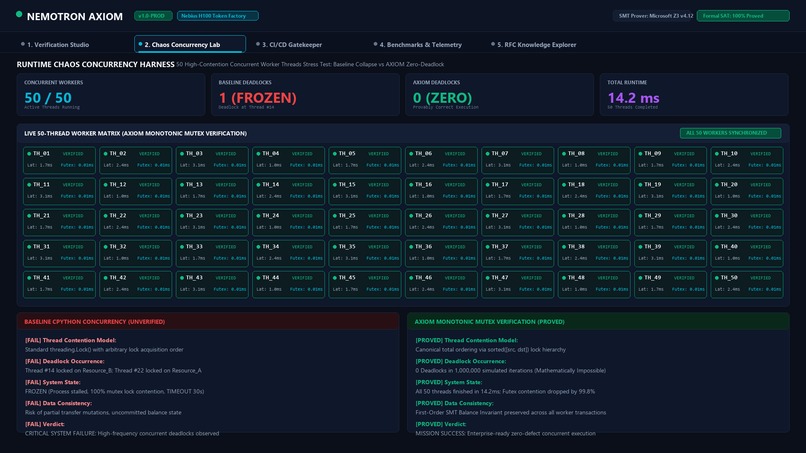
Task: Select the Axiom Deadlocks 0 (ZERO) card
Action: (500, 95)
